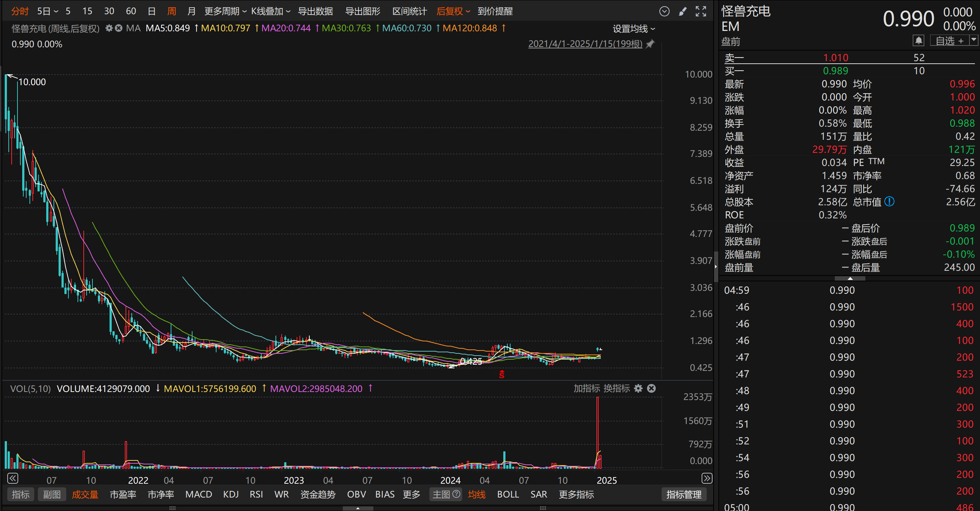Screen dimensions: 980x511
Task: Select the 30 minute period
Action: 109,11
